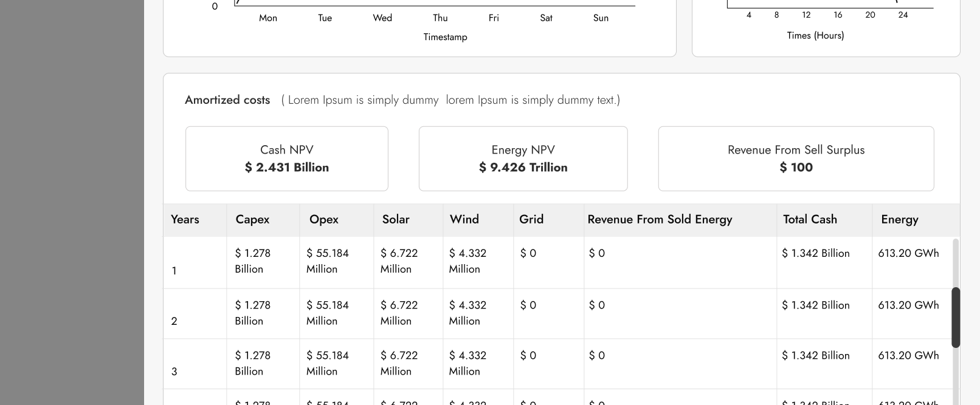This screenshot has width=980, height=405.
Task: Click the Opex column header
Action: point(323,219)
